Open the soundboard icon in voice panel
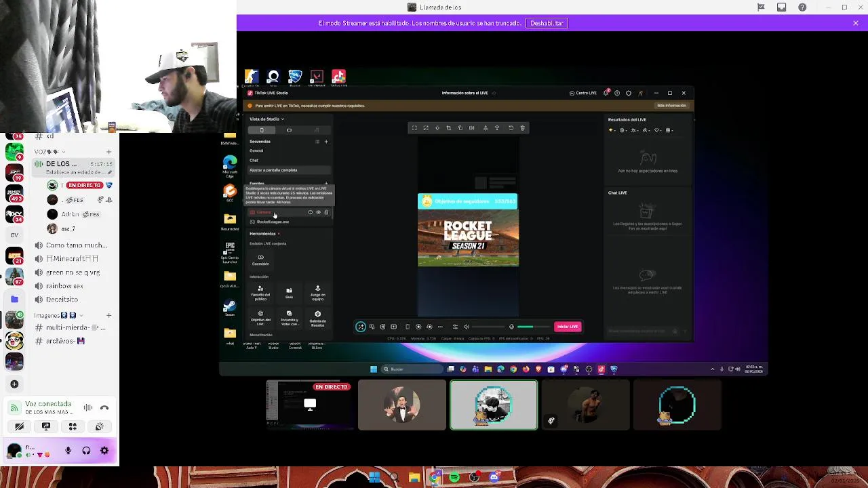The width and height of the screenshot is (868, 488). [x=100, y=426]
